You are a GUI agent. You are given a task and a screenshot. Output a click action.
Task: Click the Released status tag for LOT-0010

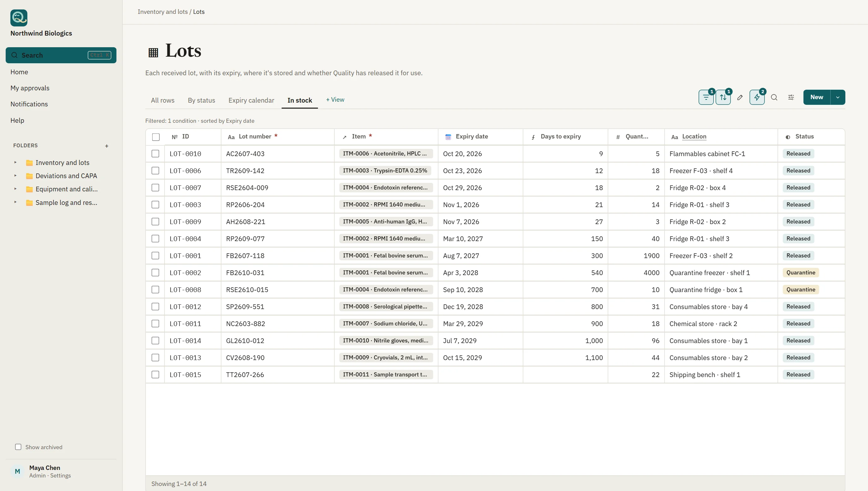(x=798, y=154)
